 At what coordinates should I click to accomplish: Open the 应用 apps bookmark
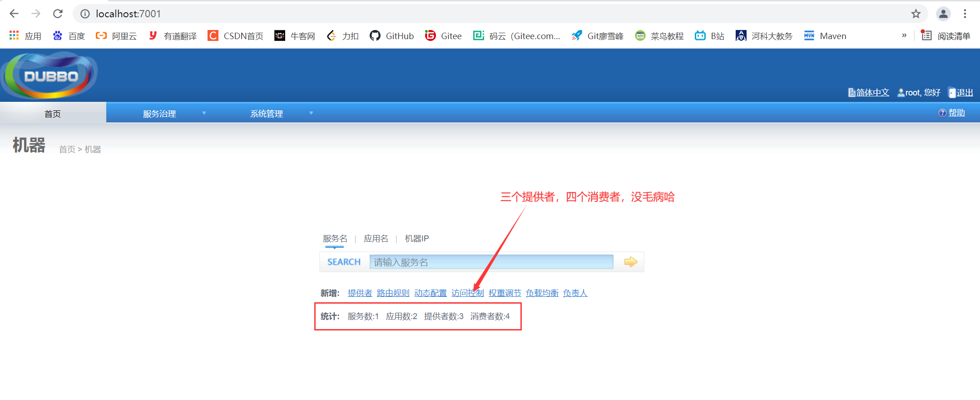click(x=25, y=35)
